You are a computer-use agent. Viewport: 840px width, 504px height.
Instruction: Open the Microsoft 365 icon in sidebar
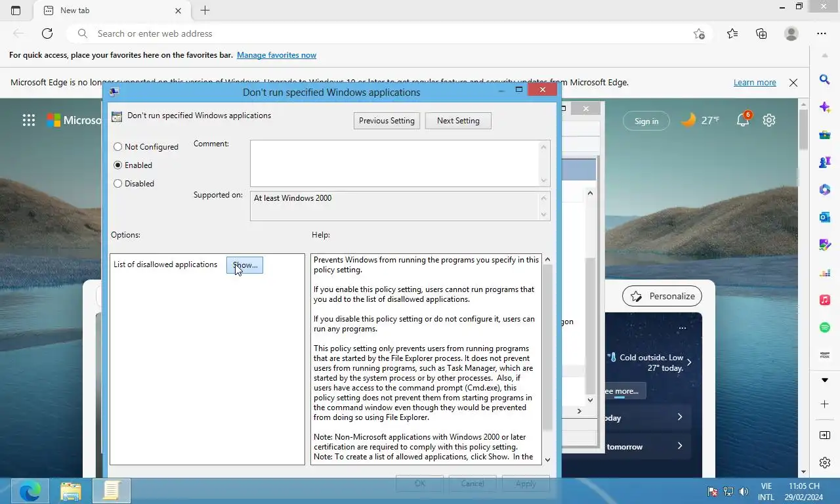(825, 190)
